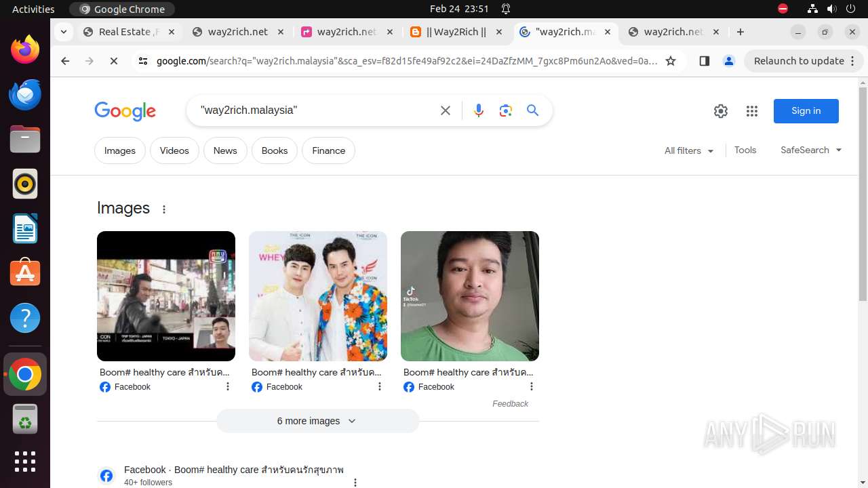Open options for first Facebook image result

(x=228, y=386)
